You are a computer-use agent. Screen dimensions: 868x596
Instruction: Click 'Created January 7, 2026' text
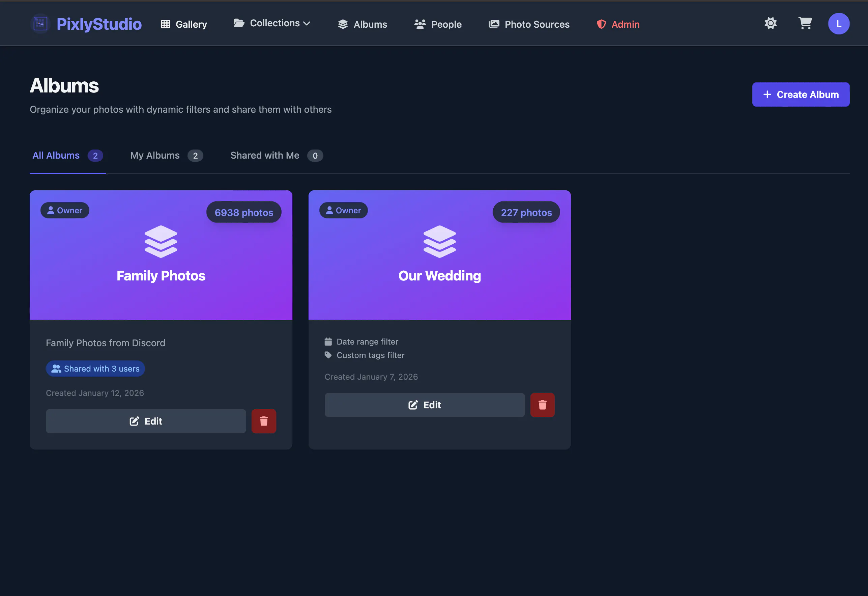coord(371,377)
